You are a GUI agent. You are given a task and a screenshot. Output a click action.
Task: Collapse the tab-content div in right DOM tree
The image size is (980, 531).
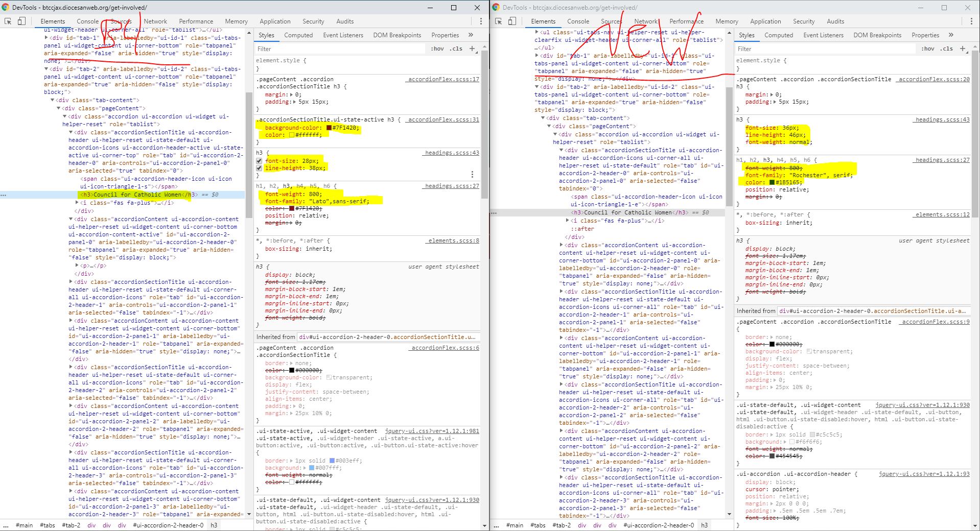click(543, 118)
